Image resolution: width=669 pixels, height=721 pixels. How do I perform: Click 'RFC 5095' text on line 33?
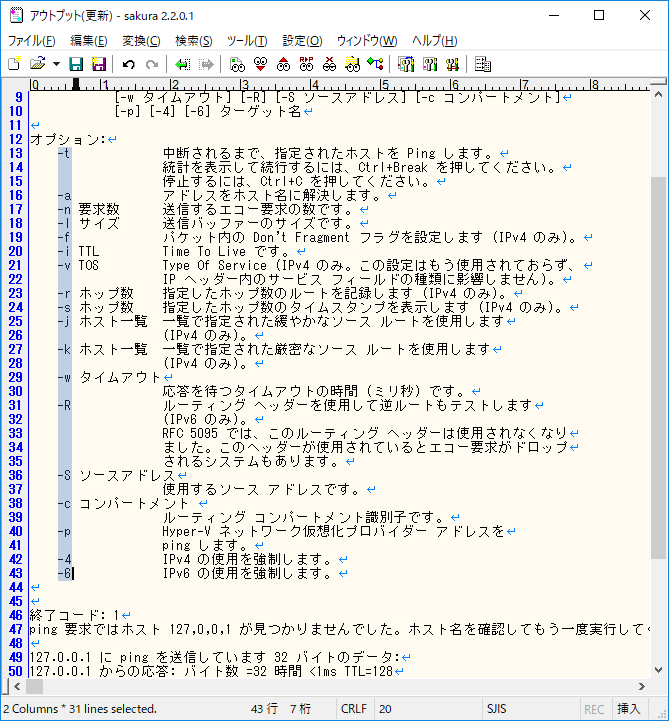(190, 433)
